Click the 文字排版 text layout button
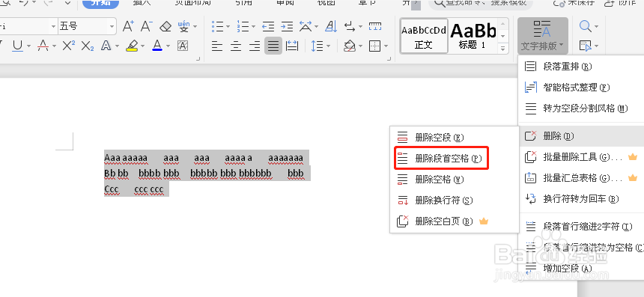644x297 pixels. click(x=543, y=36)
